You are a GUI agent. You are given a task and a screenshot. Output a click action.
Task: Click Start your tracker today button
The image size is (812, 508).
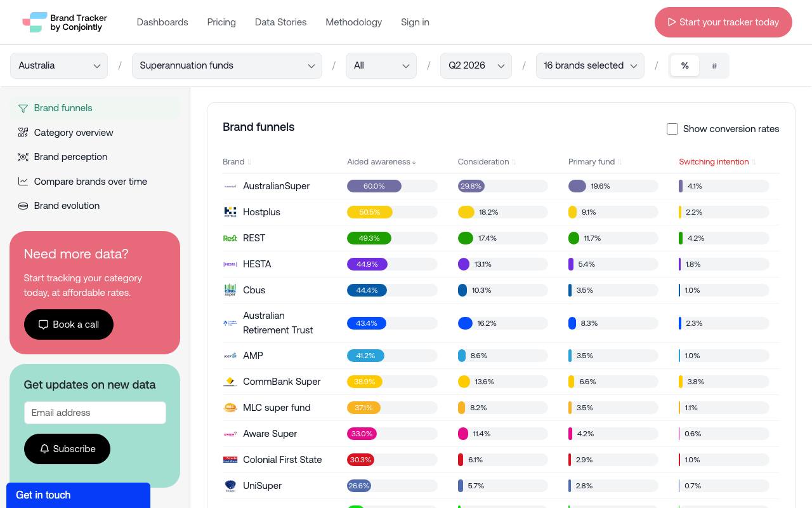723,22
